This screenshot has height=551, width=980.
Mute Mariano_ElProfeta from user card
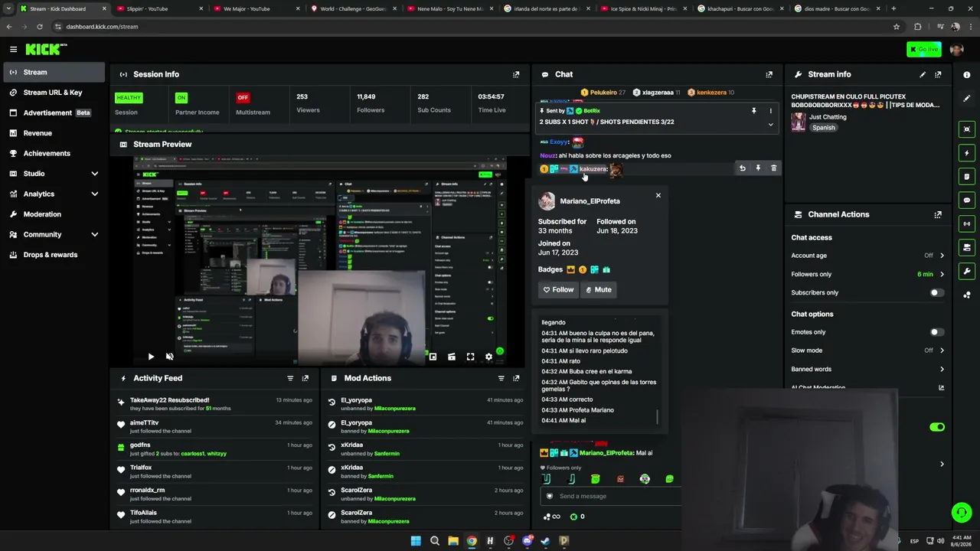click(x=599, y=289)
